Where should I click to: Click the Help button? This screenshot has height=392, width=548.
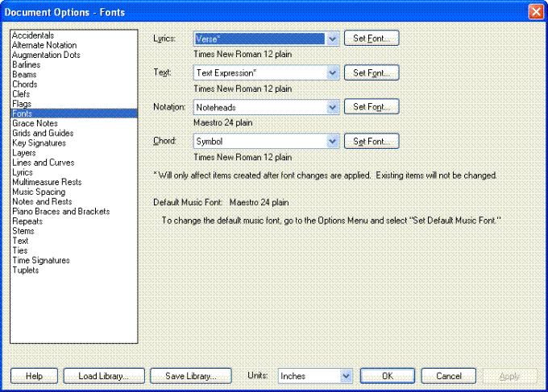click(34, 376)
